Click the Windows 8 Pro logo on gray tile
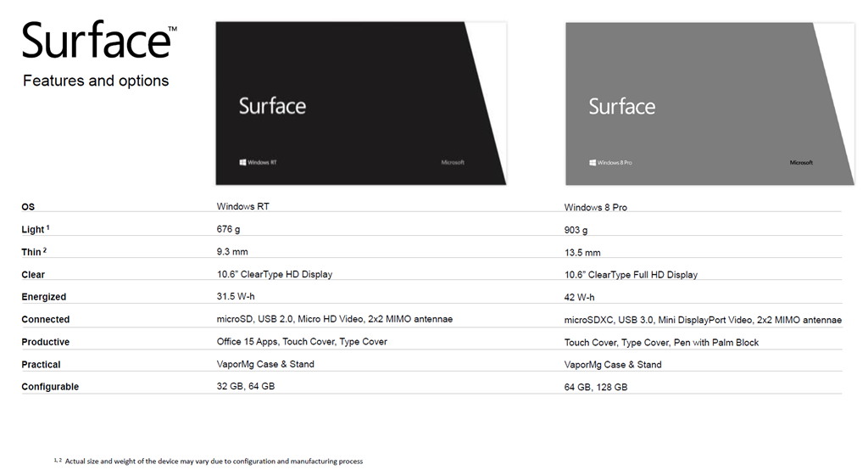Viewport: 868px width, 470px height. click(610, 162)
